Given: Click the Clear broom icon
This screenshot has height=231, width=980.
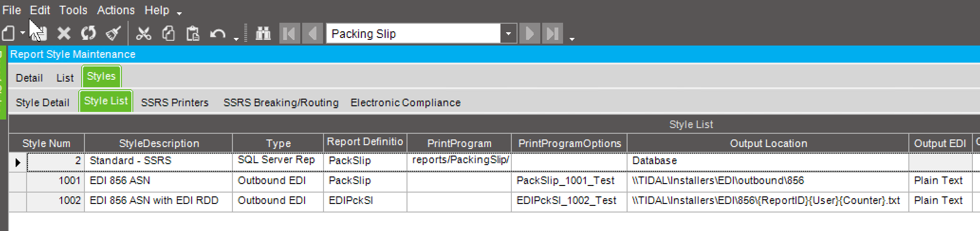Looking at the screenshot, I should 113,34.
